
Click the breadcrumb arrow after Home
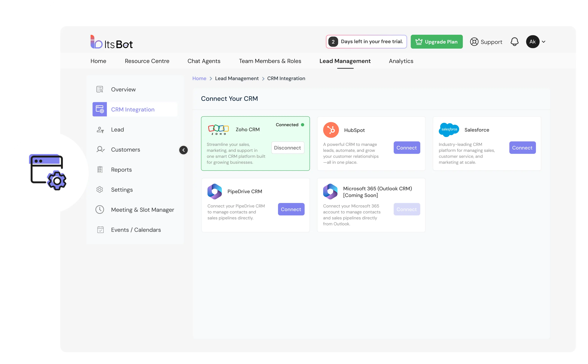pyautogui.click(x=211, y=79)
